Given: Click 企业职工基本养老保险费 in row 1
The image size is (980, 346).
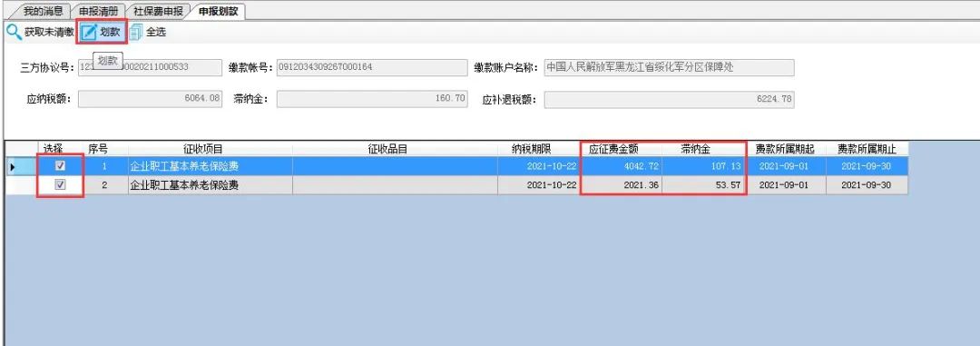Looking at the screenshot, I should (x=184, y=166).
